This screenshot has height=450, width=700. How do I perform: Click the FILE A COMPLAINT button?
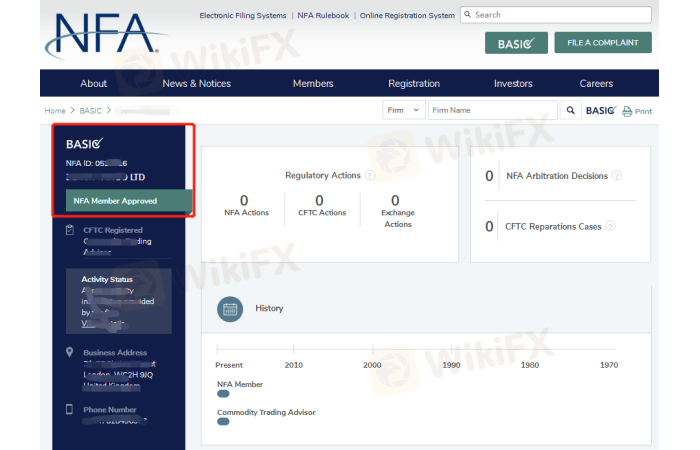click(x=603, y=42)
